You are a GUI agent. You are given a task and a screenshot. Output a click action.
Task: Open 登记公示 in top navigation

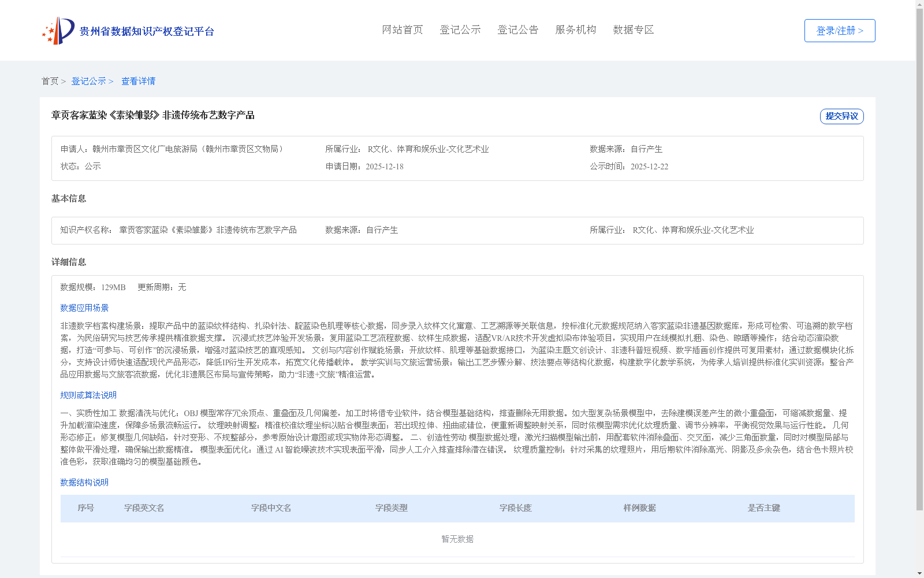[x=460, y=30]
